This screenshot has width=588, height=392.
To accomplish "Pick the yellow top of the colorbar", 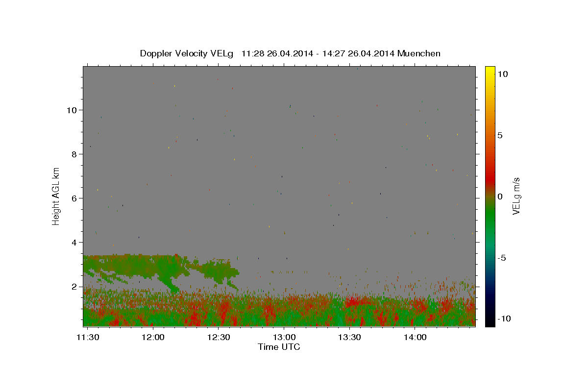I will pyautogui.click(x=490, y=71).
